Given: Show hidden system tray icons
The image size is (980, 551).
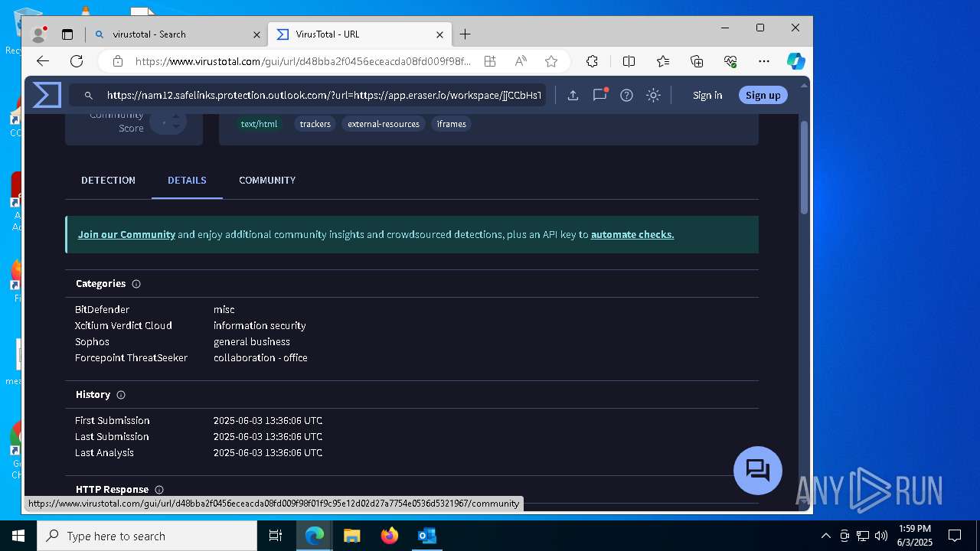Looking at the screenshot, I should (x=825, y=536).
